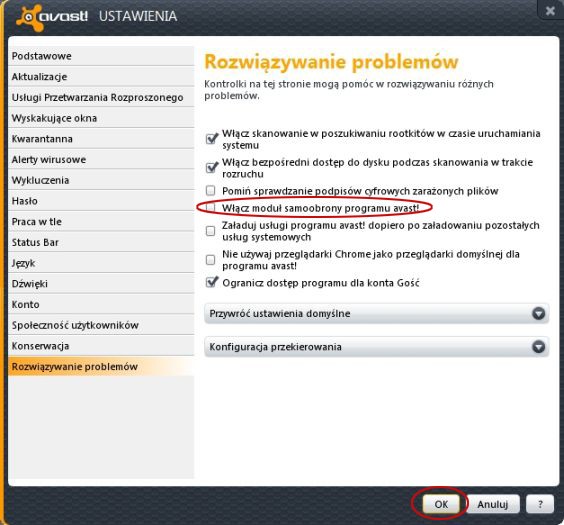Uncheck Ogranicz dostęp programu dla konta Gość
The width and height of the screenshot is (564, 525).
pyautogui.click(x=211, y=282)
